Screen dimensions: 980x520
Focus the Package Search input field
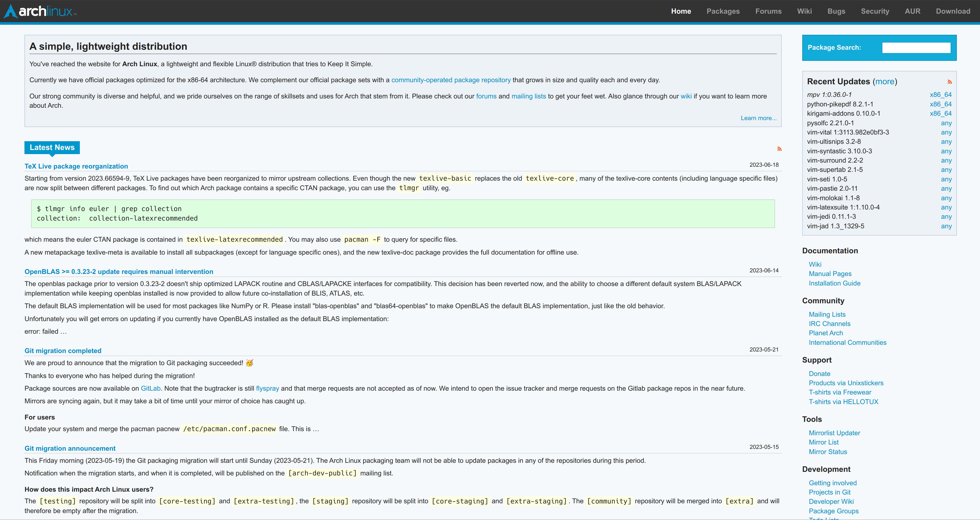pos(916,48)
